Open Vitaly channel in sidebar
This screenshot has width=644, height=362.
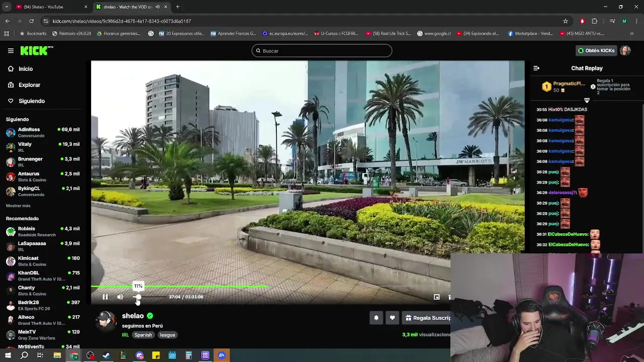(43, 147)
